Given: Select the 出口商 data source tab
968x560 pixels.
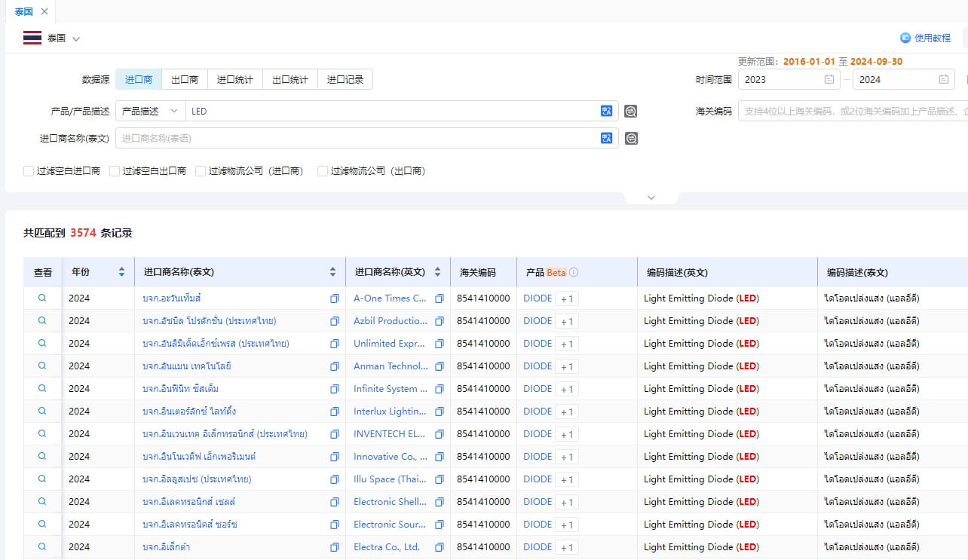Looking at the screenshot, I should [x=185, y=79].
